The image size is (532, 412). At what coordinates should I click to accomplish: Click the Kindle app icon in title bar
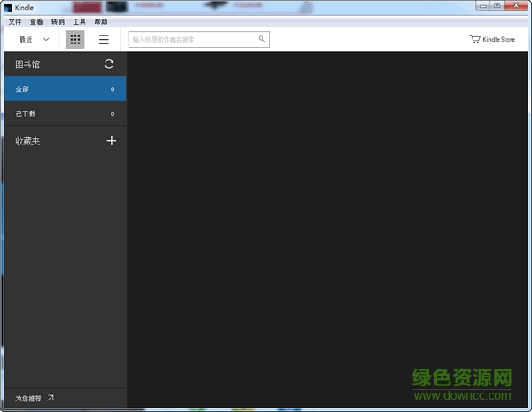(8, 7)
